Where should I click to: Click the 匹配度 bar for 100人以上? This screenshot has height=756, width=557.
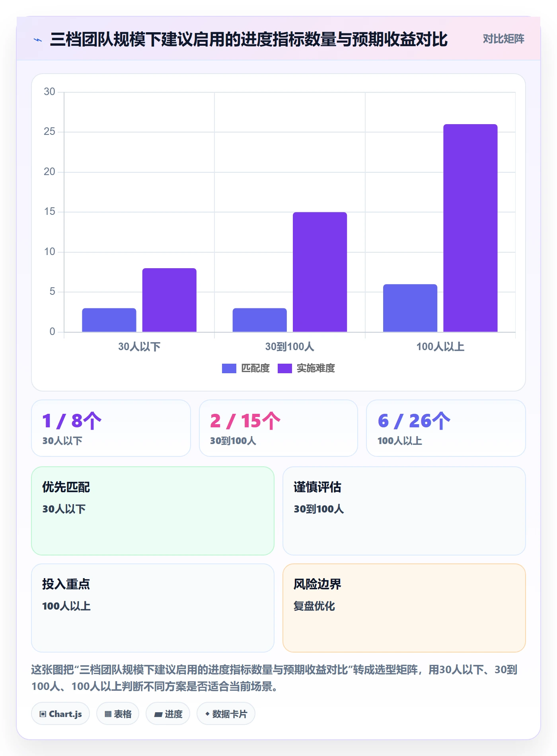point(410,308)
